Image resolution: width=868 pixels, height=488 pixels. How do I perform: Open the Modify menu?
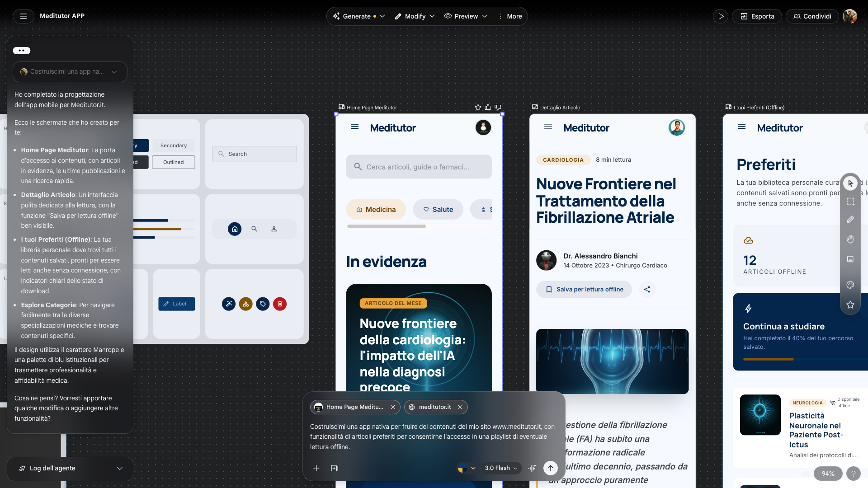coord(415,16)
